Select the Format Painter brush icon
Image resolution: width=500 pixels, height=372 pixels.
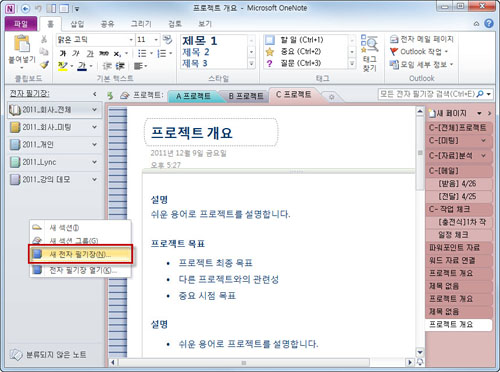[x=44, y=65]
